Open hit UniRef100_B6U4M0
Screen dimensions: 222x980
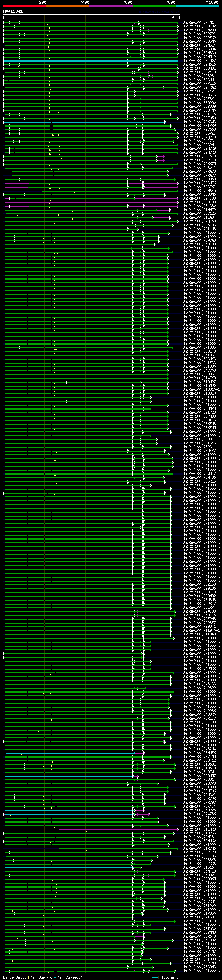pyautogui.click(x=199, y=110)
